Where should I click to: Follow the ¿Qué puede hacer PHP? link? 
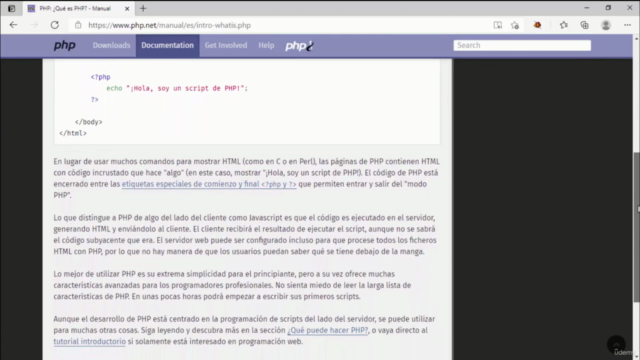coord(328,330)
